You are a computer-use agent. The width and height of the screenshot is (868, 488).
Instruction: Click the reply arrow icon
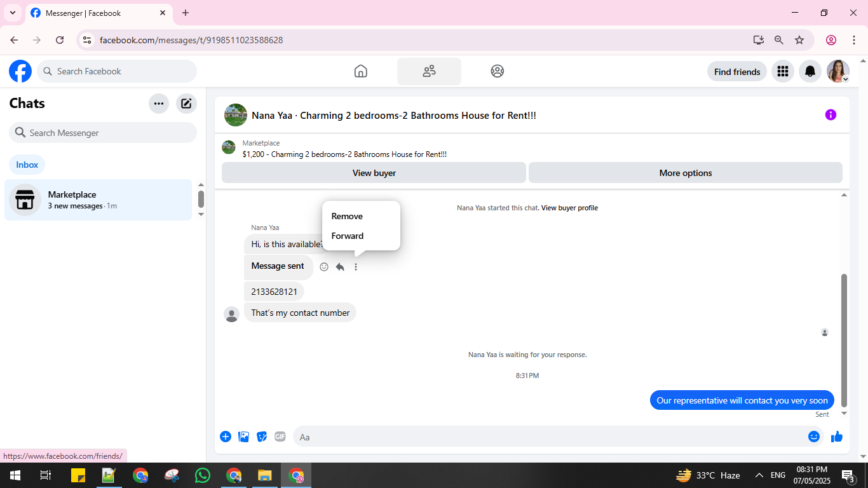tap(340, 267)
